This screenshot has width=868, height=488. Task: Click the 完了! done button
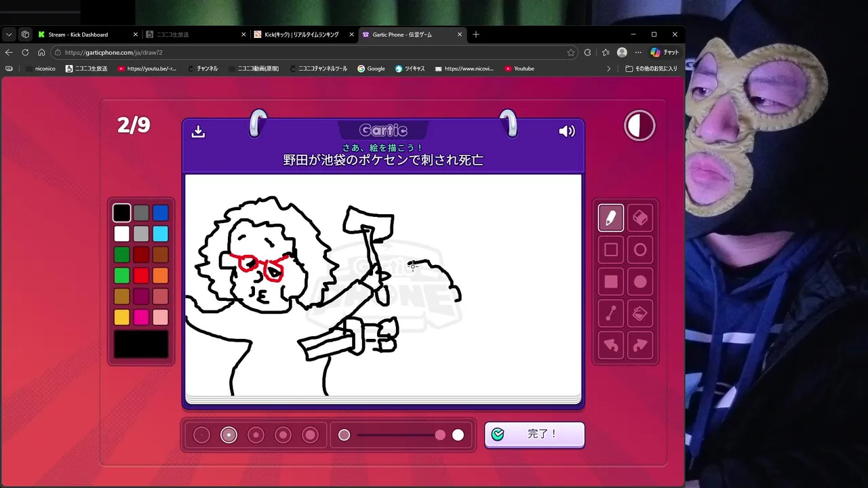[534, 434]
